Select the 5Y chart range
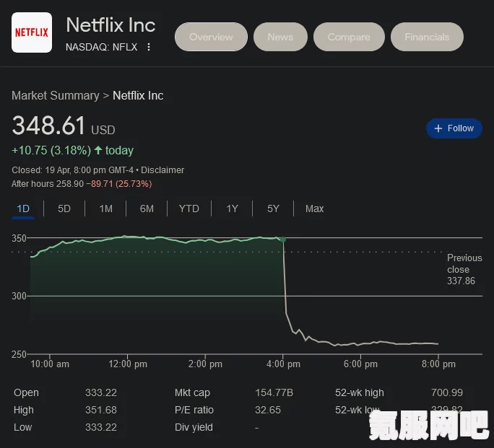Viewport: 494px width, 448px height. 273,208
